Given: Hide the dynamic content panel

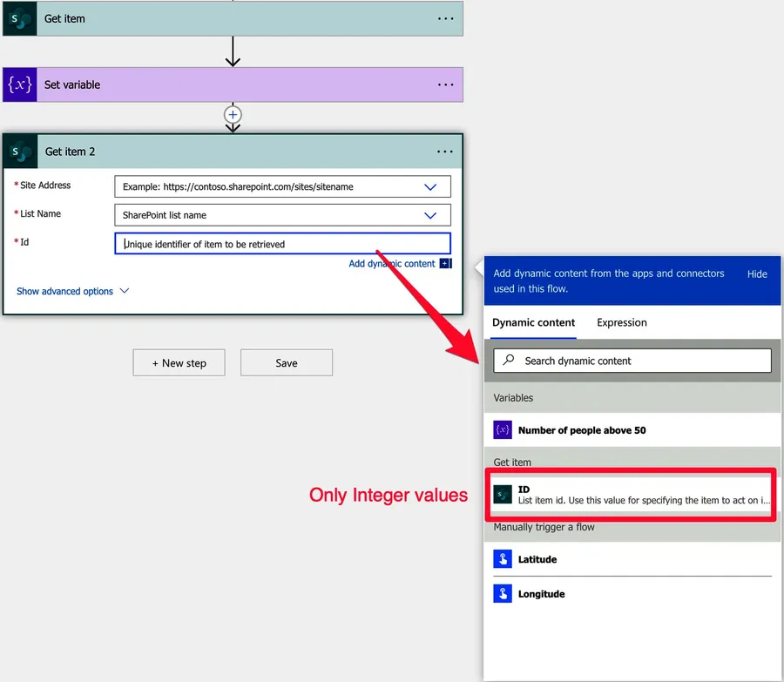Looking at the screenshot, I should (757, 273).
